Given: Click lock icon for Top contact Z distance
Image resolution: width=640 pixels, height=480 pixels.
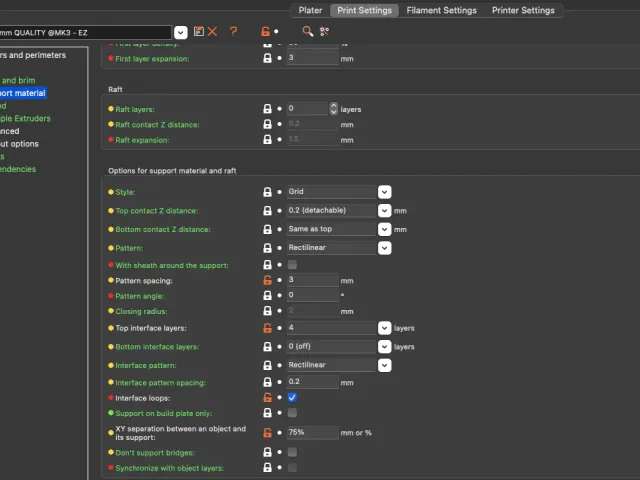Looking at the screenshot, I should [x=267, y=211].
